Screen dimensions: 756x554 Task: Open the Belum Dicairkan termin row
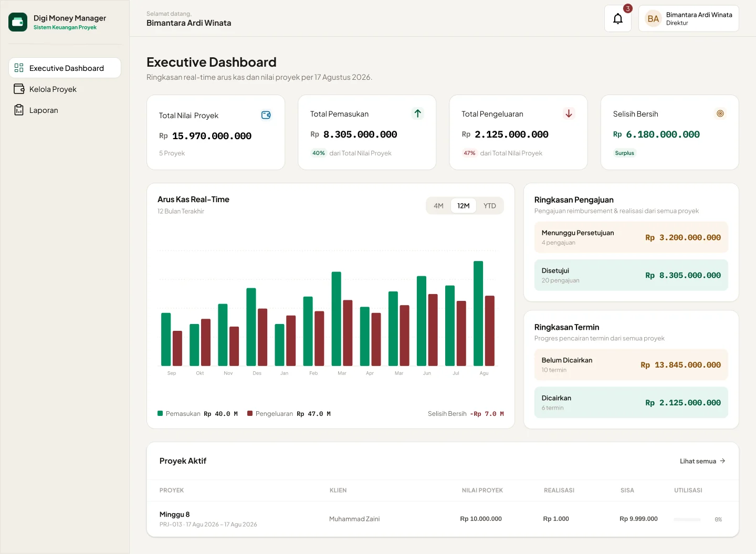[x=631, y=364]
